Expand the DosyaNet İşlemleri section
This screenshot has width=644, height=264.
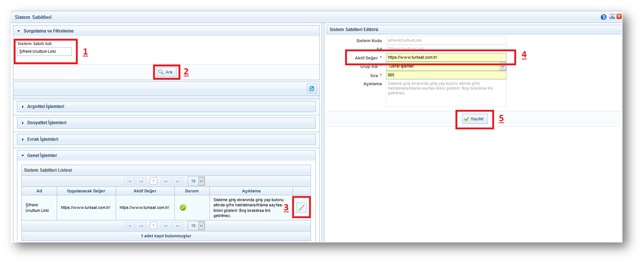47,123
